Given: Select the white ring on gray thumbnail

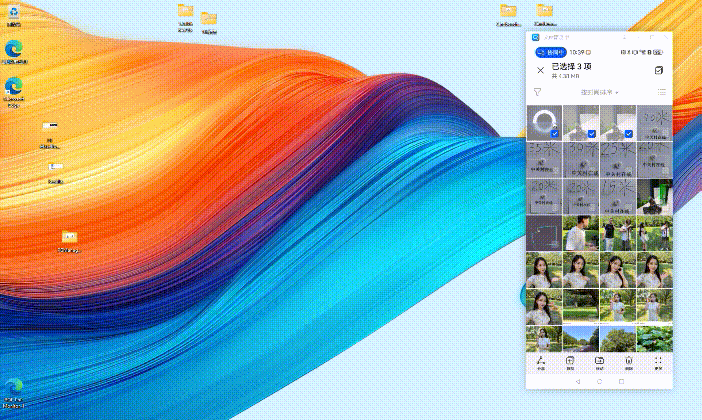Looking at the screenshot, I should (x=544, y=123).
